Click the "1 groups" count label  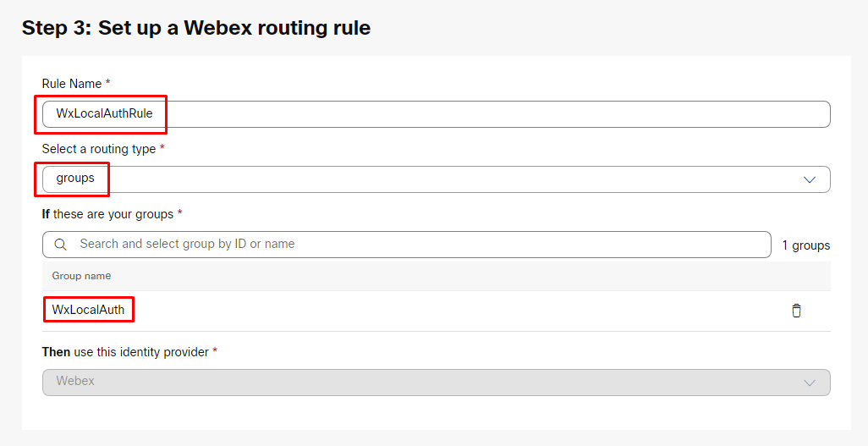(805, 245)
